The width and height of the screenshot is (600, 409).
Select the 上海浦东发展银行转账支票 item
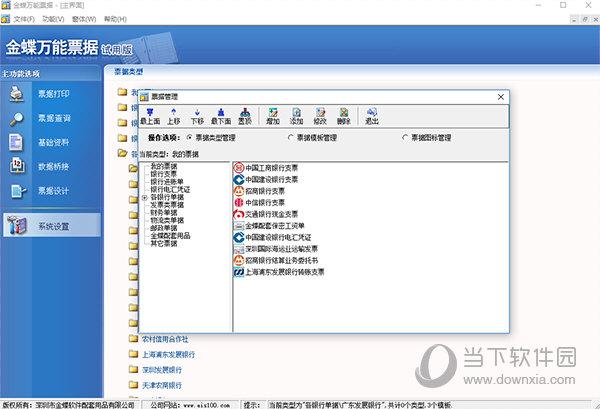279,272
